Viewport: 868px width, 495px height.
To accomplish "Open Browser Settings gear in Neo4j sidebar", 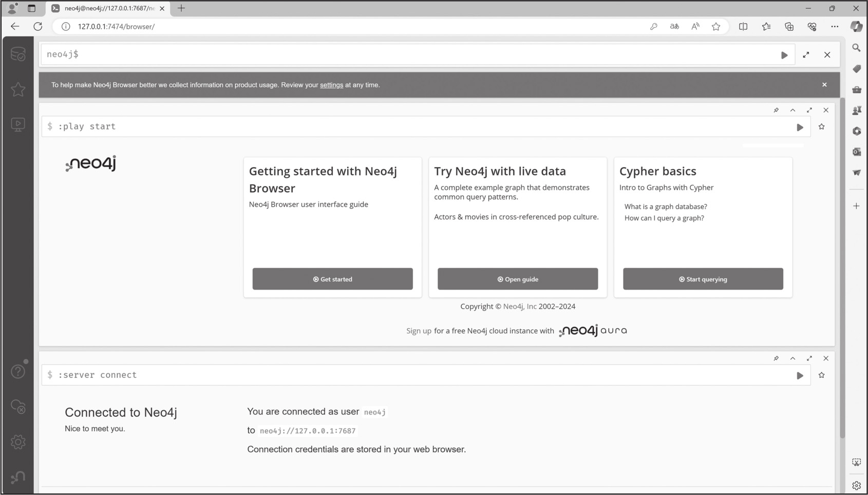I will 18,442.
